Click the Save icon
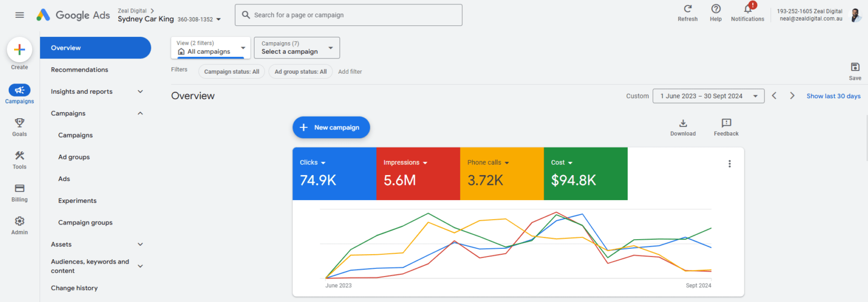868x302 pixels. [855, 67]
